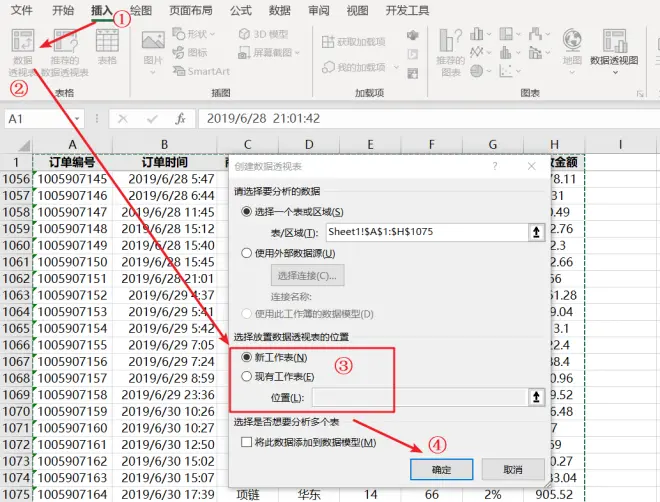Expand the 形状 (Shapes) dropdown
The width and height of the screenshot is (660, 502).
213,34
